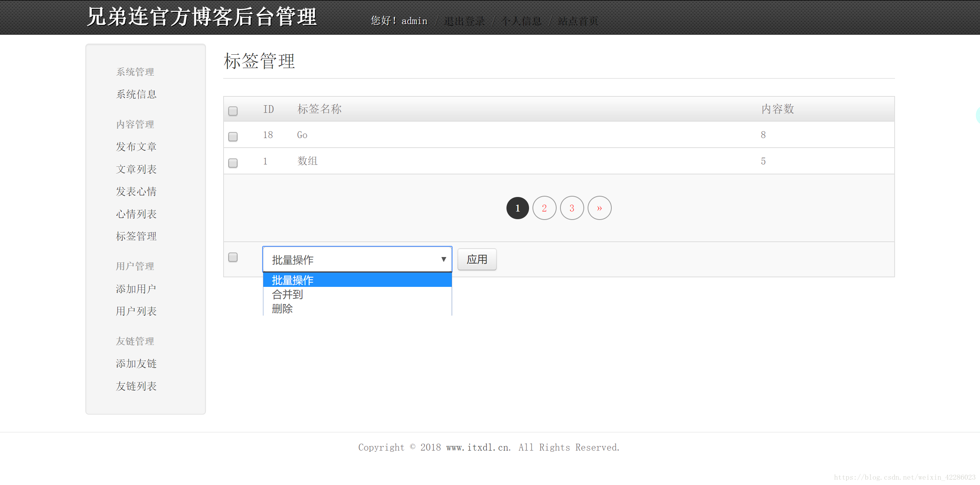
Task: Click the 标签管理 page heading
Action: [x=259, y=61]
